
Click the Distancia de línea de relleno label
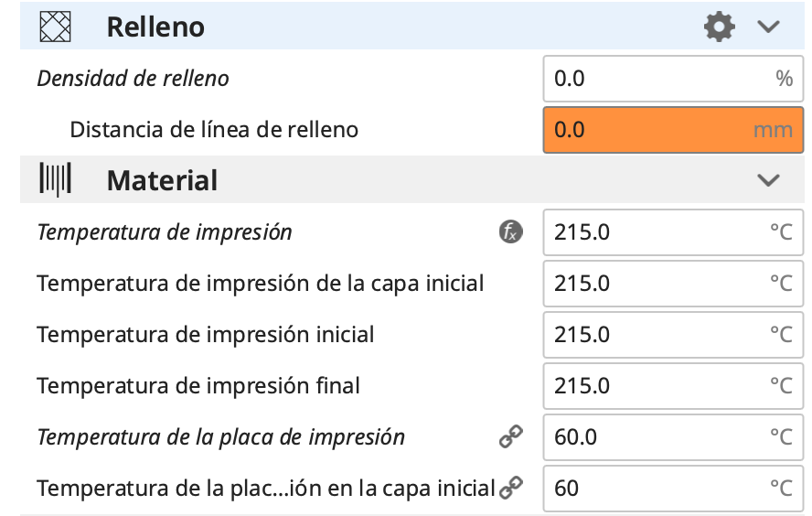click(214, 130)
